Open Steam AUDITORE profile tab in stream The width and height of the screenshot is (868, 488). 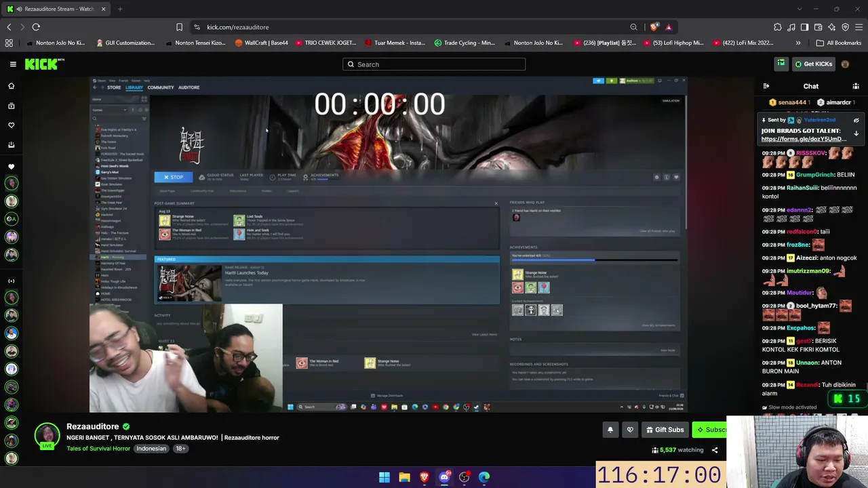pyautogui.click(x=189, y=87)
